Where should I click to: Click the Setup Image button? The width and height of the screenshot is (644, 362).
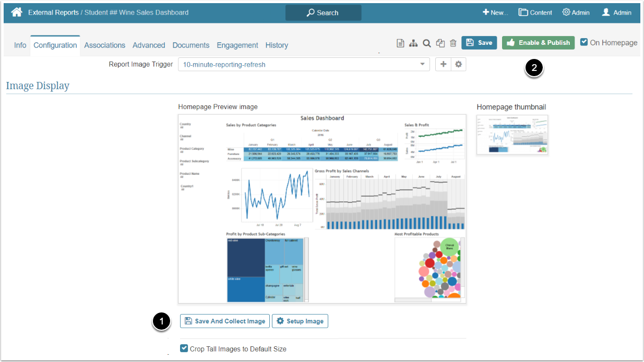point(300,321)
